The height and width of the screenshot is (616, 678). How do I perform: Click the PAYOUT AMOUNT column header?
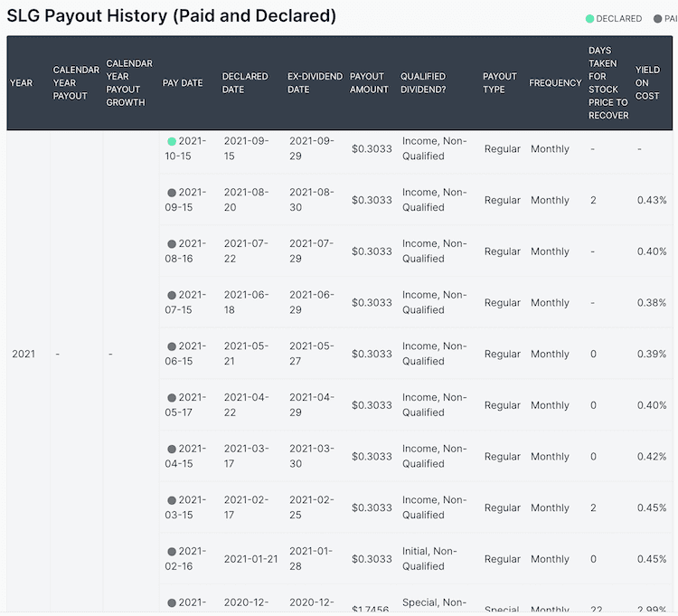tap(369, 82)
